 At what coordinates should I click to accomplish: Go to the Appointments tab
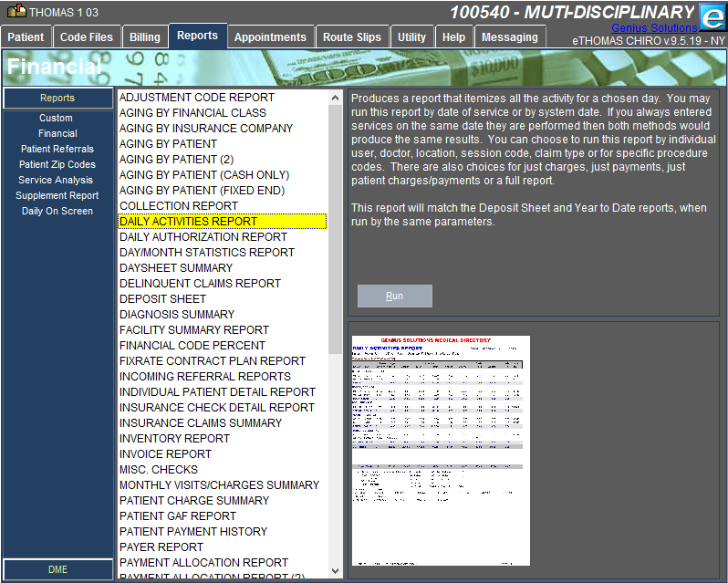[x=270, y=37]
